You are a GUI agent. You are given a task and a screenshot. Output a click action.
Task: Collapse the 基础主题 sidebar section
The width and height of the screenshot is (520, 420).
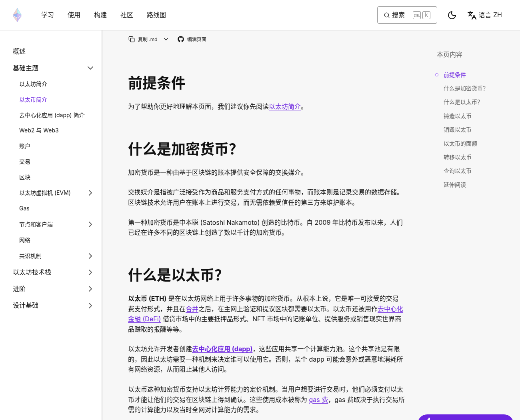(x=90, y=68)
